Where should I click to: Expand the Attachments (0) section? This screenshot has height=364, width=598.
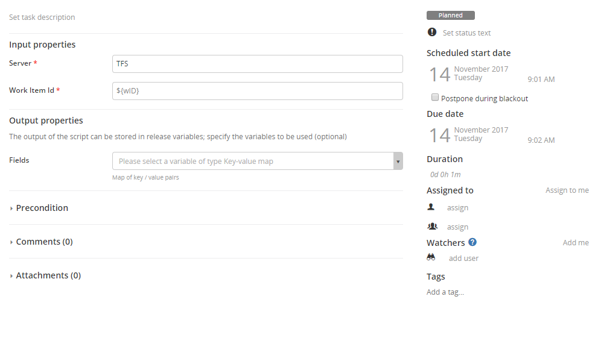pos(48,275)
